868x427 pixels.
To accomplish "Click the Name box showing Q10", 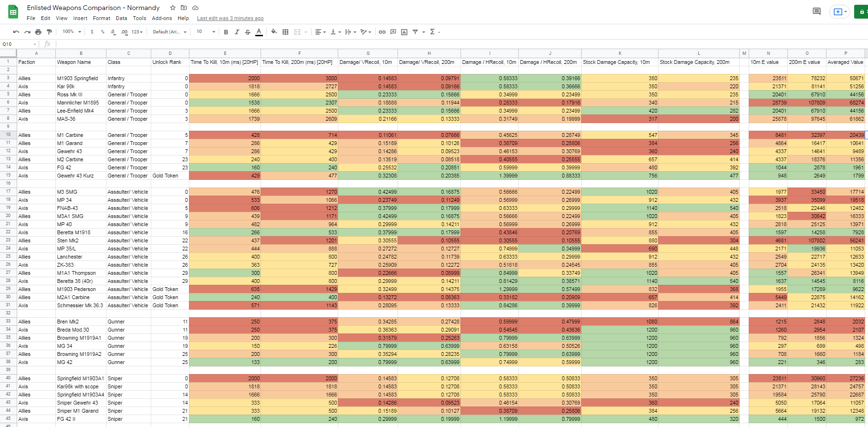I will pyautogui.click(x=19, y=44).
